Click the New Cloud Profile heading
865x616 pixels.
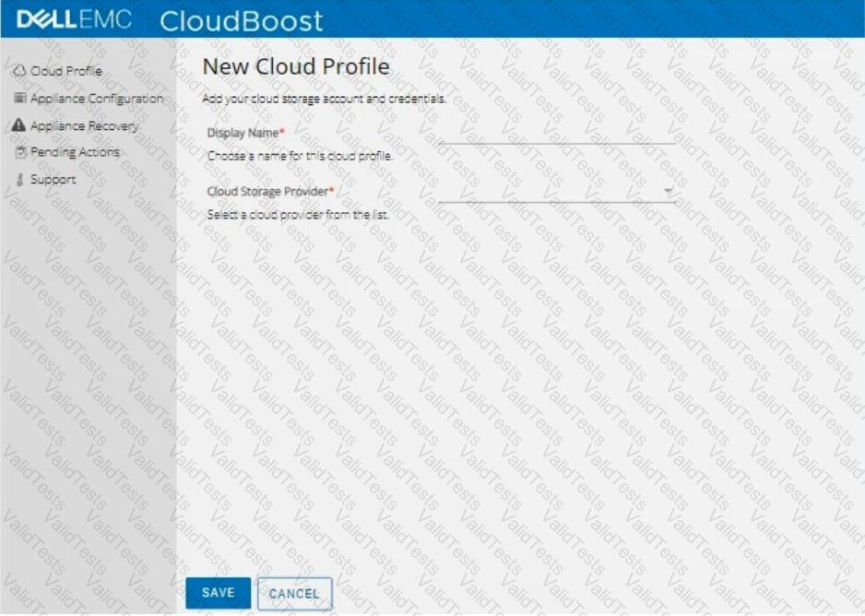[x=295, y=66]
